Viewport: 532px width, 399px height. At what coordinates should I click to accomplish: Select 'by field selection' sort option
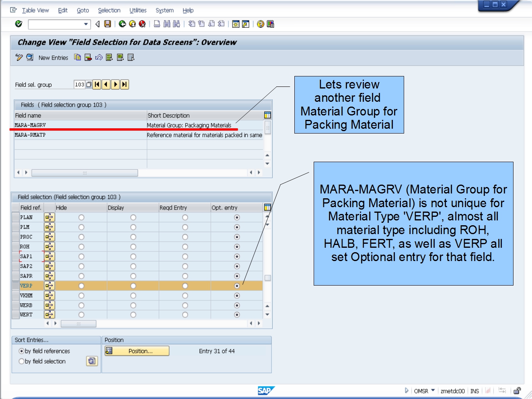tap(21, 361)
